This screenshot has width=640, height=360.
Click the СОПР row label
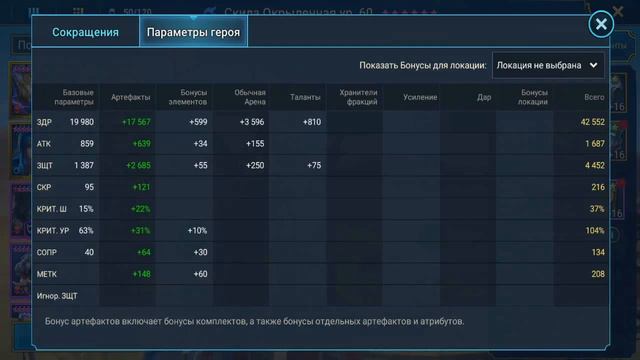click(47, 252)
